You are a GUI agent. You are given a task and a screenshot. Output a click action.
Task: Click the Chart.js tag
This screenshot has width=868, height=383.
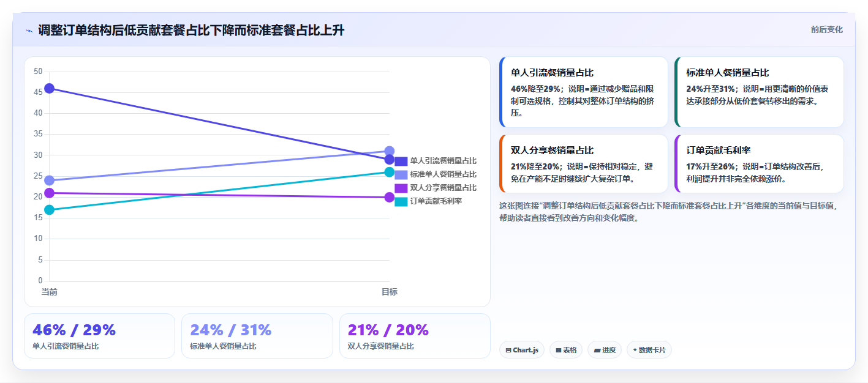pos(522,350)
